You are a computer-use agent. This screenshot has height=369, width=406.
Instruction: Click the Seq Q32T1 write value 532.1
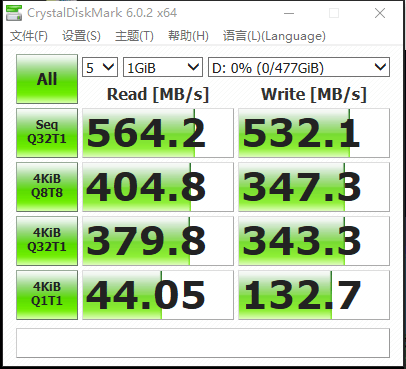314,133
